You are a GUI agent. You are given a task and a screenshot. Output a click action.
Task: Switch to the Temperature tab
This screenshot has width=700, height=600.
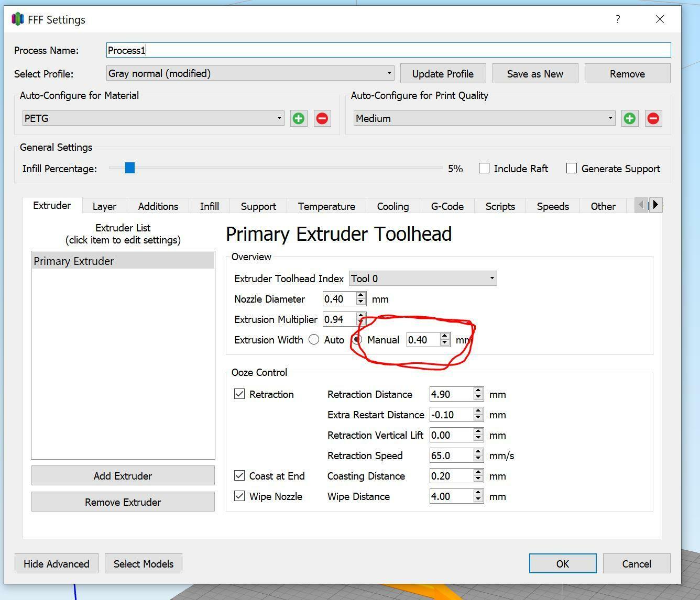tap(326, 206)
